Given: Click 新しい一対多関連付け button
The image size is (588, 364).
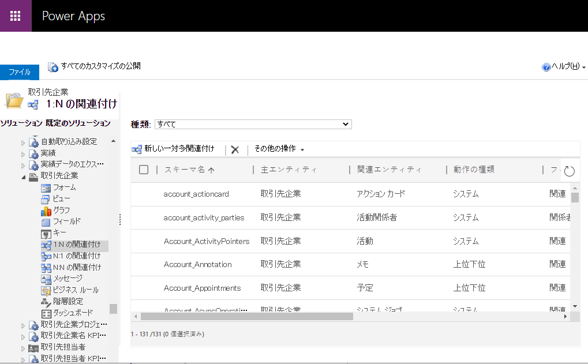Looking at the screenshot, I should (173, 149).
